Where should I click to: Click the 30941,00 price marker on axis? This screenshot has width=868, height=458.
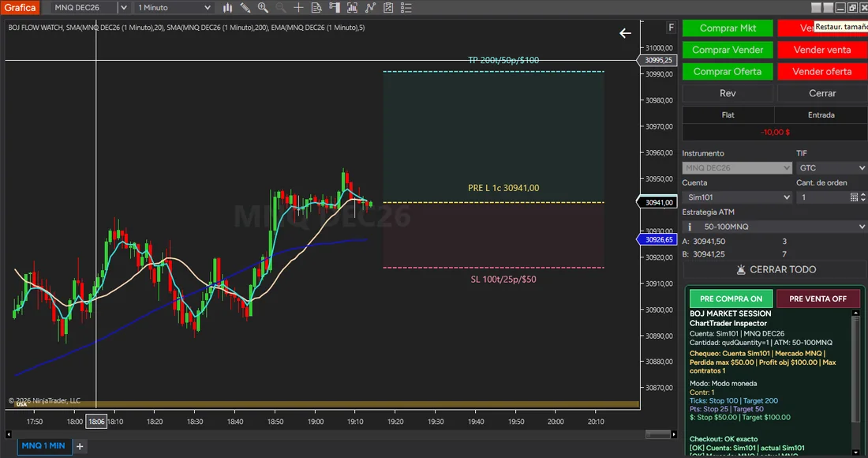(x=657, y=202)
